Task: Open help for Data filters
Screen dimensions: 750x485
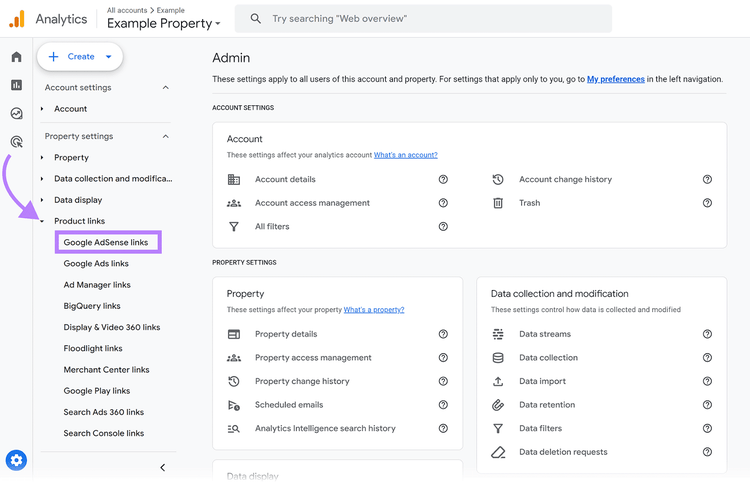Action: pyautogui.click(x=707, y=428)
